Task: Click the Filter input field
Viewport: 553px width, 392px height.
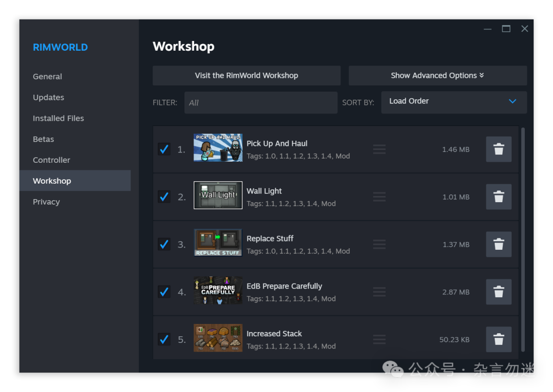Action: coord(261,102)
